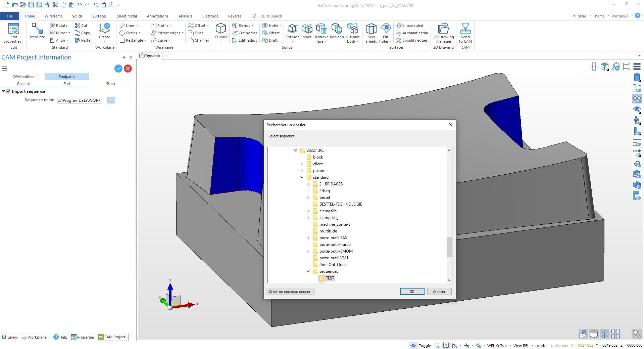The image size is (644, 349).
Task: Click Annuler to cancel dialog
Action: (439, 292)
